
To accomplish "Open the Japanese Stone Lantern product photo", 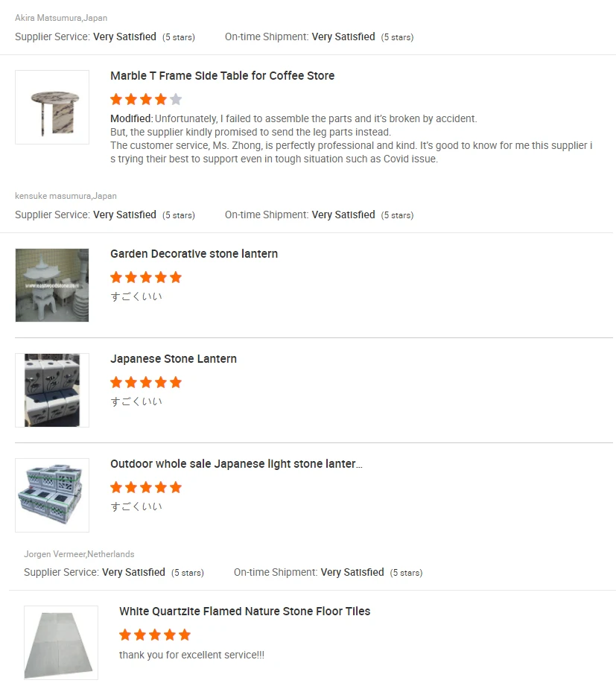I will point(52,390).
